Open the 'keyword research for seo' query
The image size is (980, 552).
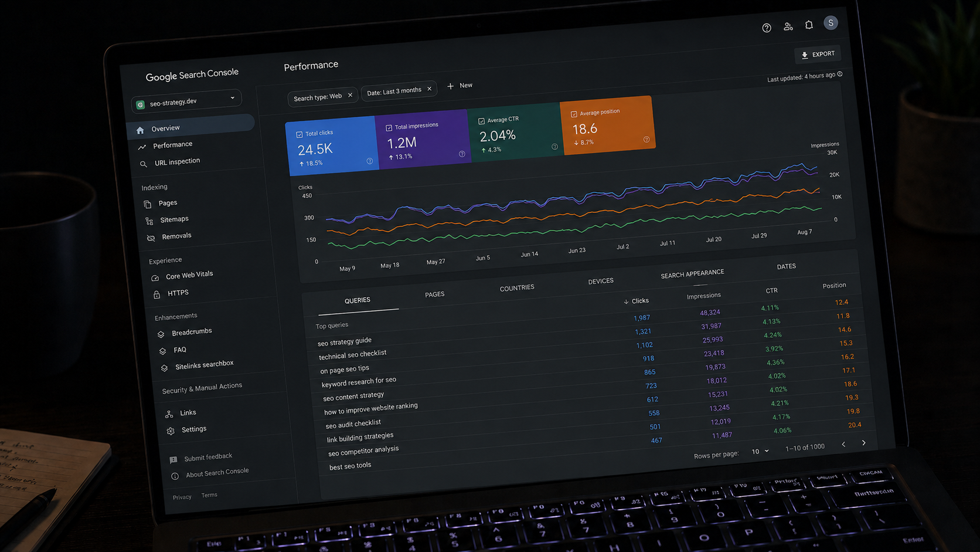pos(359,382)
